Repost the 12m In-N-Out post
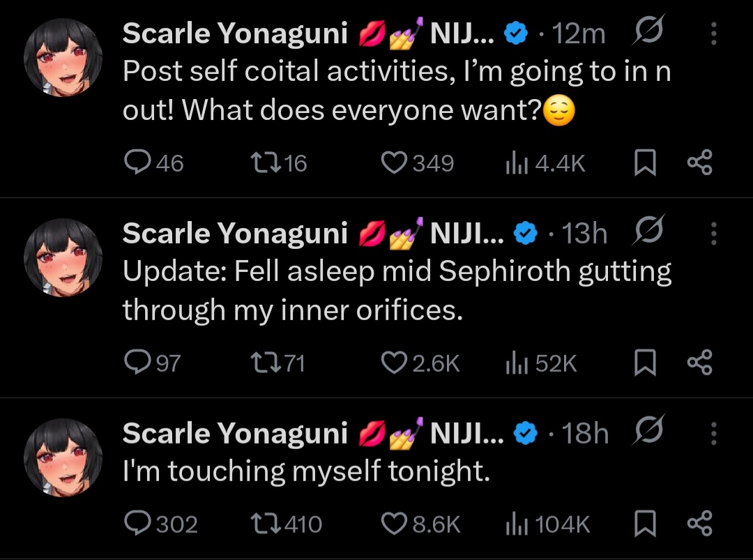 (263, 162)
